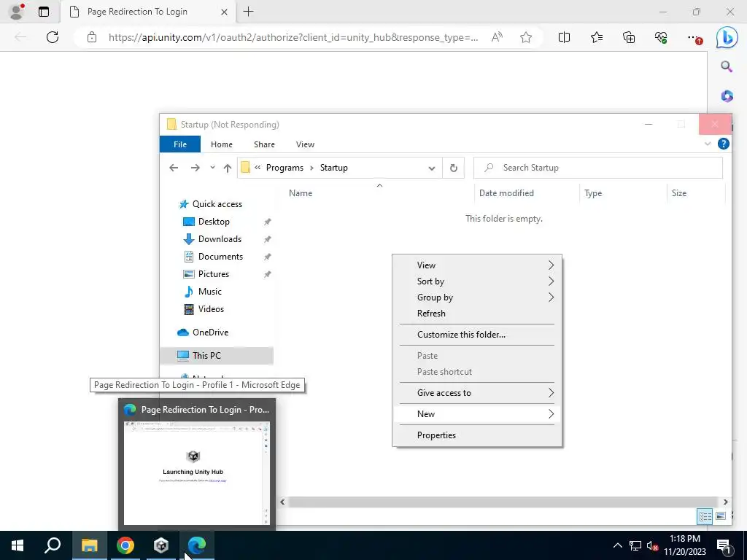Open Edge Favorites list icon
Image resolution: width=747 pixels, height=560 pixels.
pyautogui.click(x=597, y=37)
